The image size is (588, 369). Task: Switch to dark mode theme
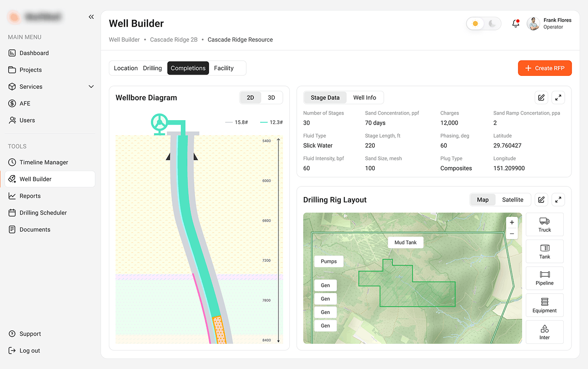(x=492, y=24)
